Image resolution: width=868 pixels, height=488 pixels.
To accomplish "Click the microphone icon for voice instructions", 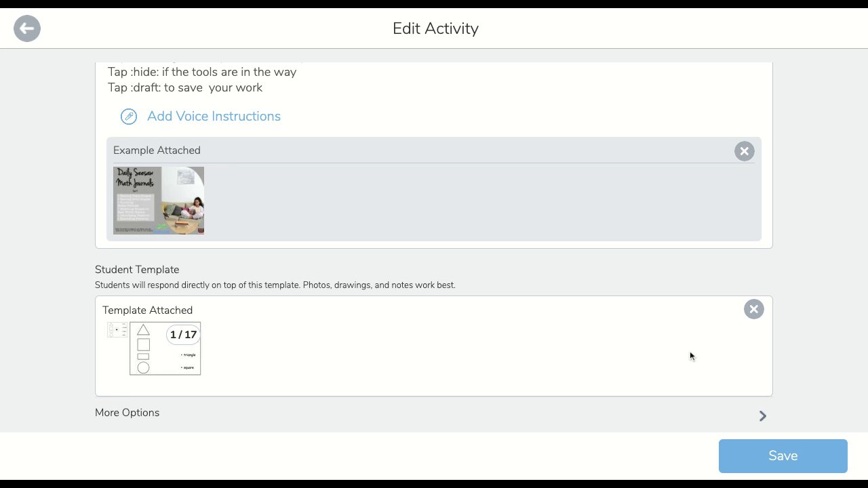I will (129, 117).
